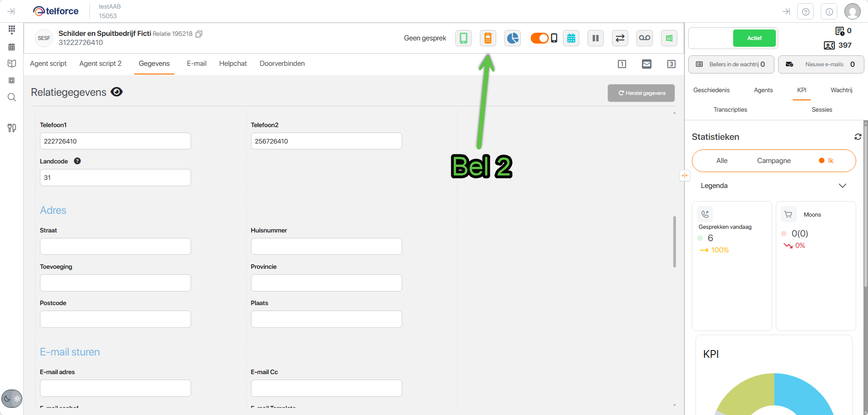
Task: Toggle the orange softphone switch
Action: tap(540, 38)
